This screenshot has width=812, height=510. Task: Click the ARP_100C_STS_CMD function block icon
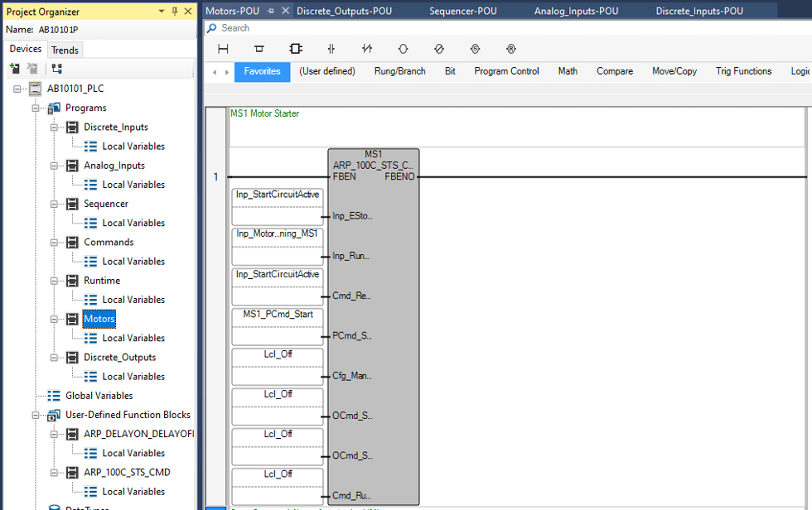pos(73,472)
